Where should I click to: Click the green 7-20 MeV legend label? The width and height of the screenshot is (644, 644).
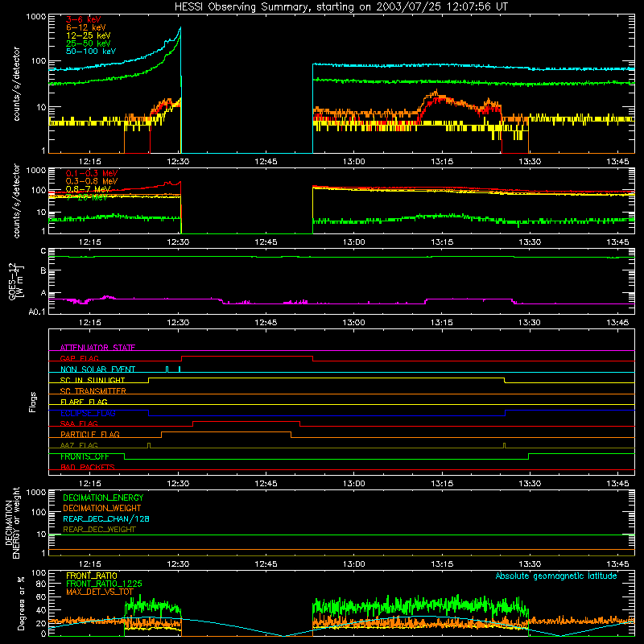click(x=87, y=197)
